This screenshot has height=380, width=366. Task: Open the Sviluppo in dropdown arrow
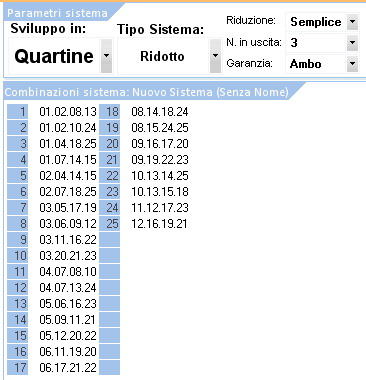(106, 56)
